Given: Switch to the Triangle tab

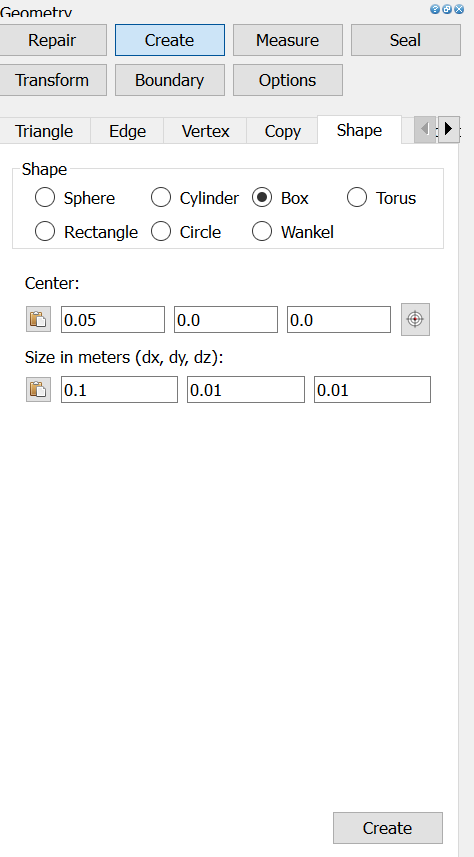Looking at the screenshot, I should point(44,131).
